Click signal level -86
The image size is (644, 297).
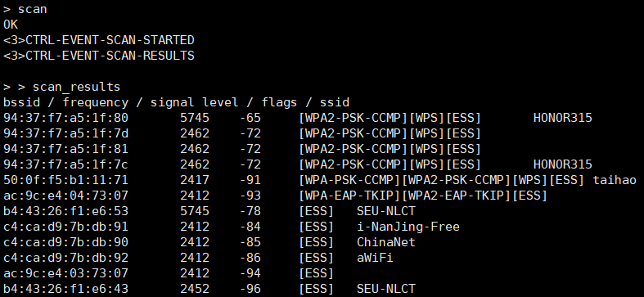click(x=250, y=258)
